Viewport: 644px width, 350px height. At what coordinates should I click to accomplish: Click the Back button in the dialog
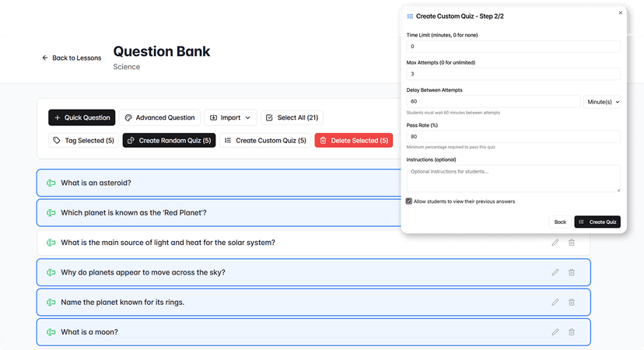click(x=560, y=222)
